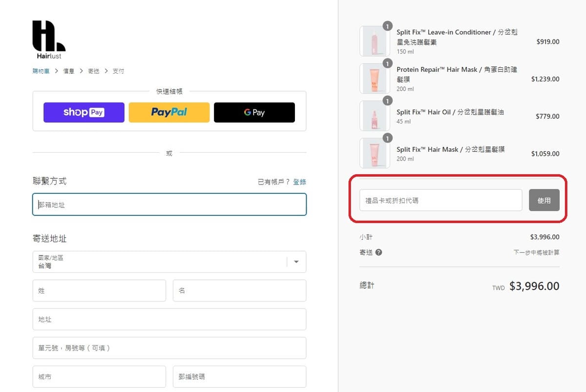
Task: Choose Google Pay express checkout
Action: (x=254, y=112)
